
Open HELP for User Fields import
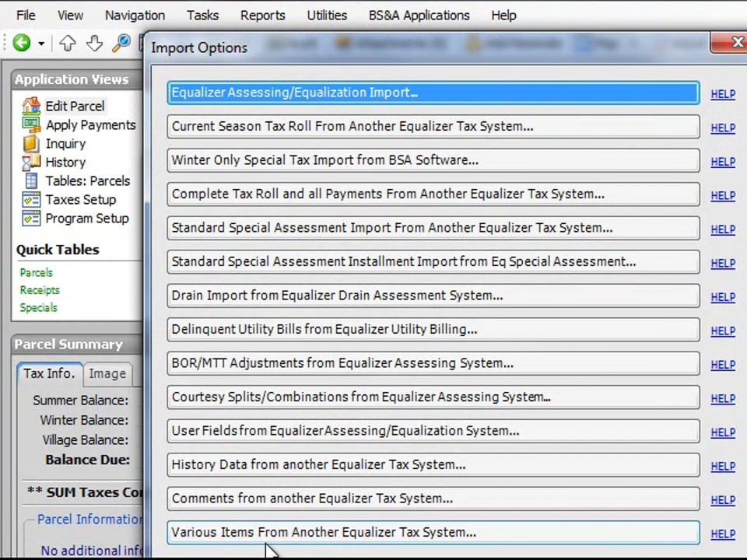click(723, 432)
